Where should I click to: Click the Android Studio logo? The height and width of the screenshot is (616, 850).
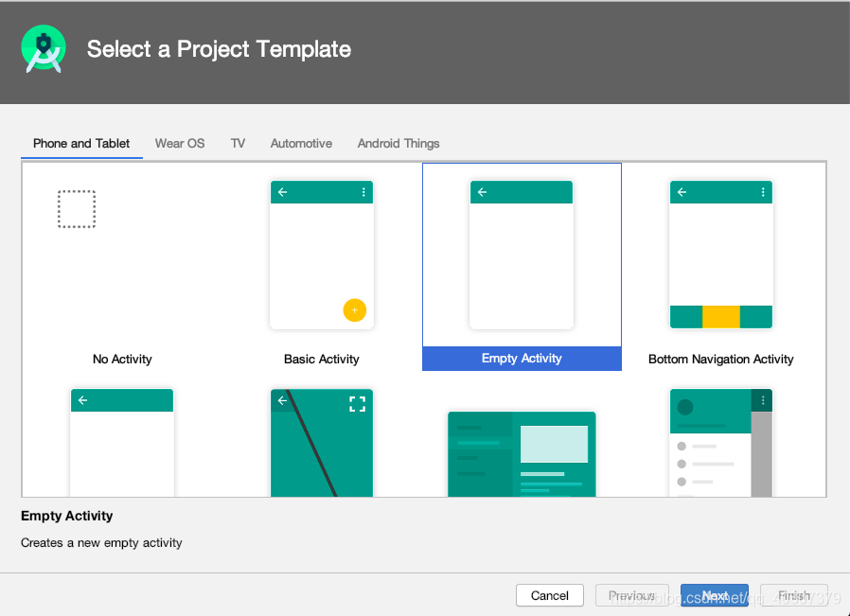click(x=44, y=49)
